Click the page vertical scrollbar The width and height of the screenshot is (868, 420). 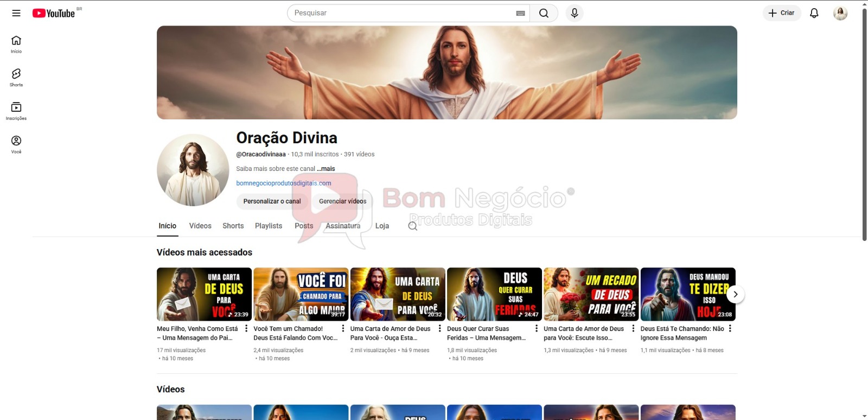click(x=864, y=125)
